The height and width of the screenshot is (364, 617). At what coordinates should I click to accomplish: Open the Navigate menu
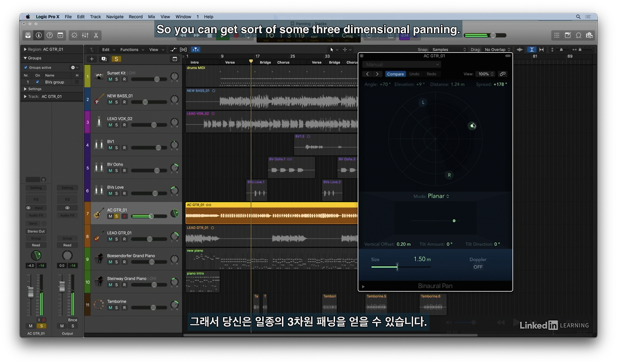115,16
